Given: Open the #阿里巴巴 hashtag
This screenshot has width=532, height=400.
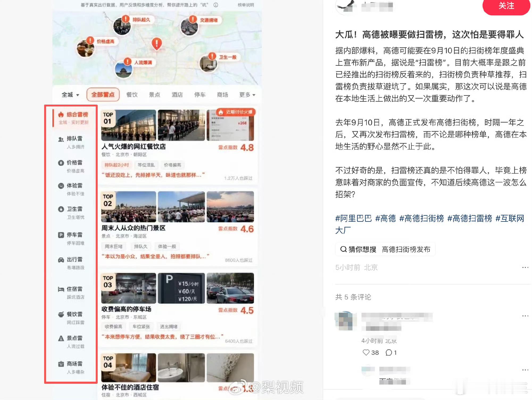Looking at the screenshot, I should [354, 218].
